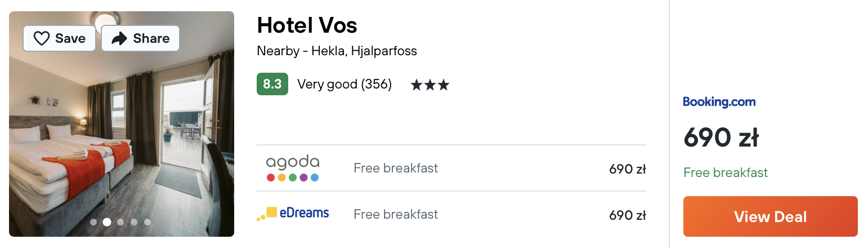Click Nearby - Hekla, Hjalparfoss location text
Viewport: 868px width, 248px height.
coord(337,51)
